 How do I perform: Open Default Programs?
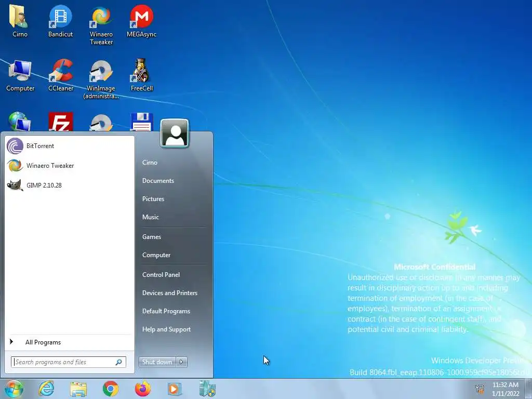coord(166,311)
